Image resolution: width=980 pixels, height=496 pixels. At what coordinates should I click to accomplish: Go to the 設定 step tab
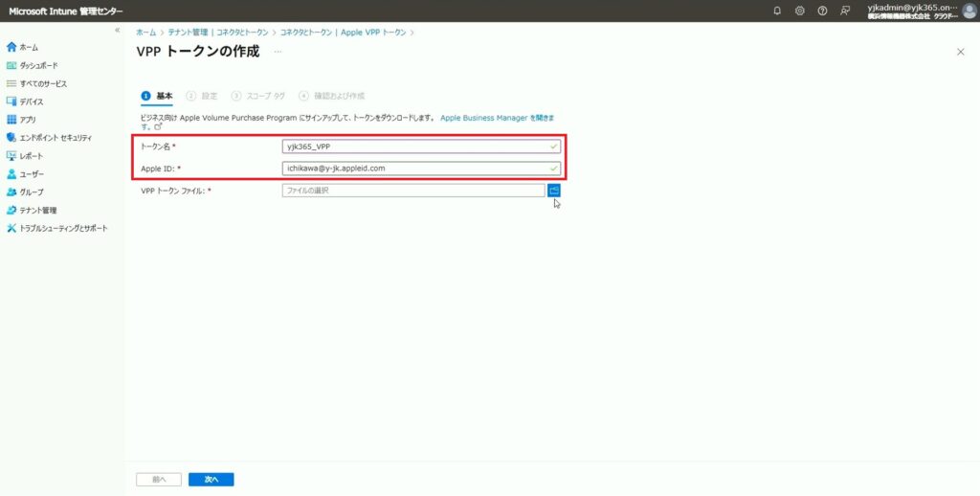click(x=202, y=96)
